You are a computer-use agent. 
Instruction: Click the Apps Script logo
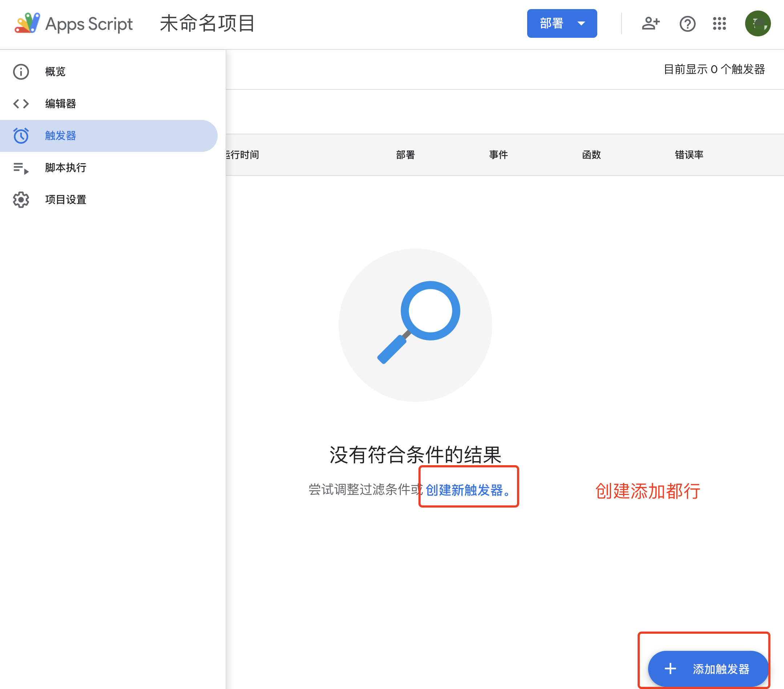tap(27, 23)
